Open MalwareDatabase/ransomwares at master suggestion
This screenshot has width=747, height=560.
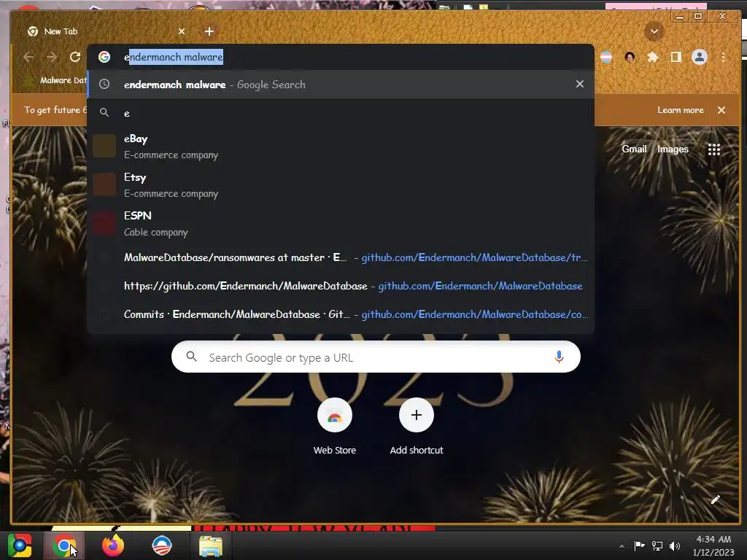341,257
